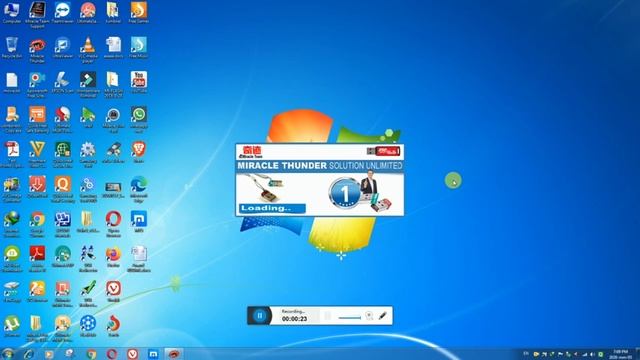Viewport: 640px width, 360px height.
Task: Open the Freemake V-logo desktop shortcut
Action: 37,154
